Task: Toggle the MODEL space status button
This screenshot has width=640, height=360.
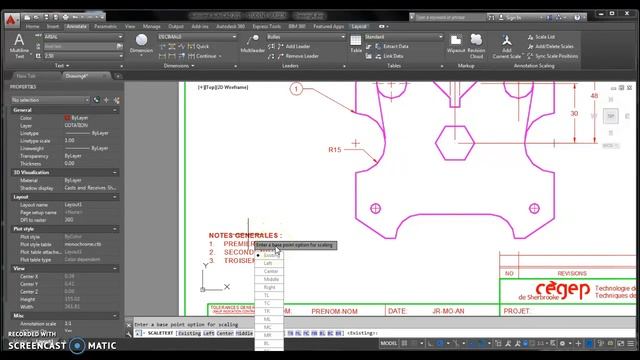Action: coord(388,344)
